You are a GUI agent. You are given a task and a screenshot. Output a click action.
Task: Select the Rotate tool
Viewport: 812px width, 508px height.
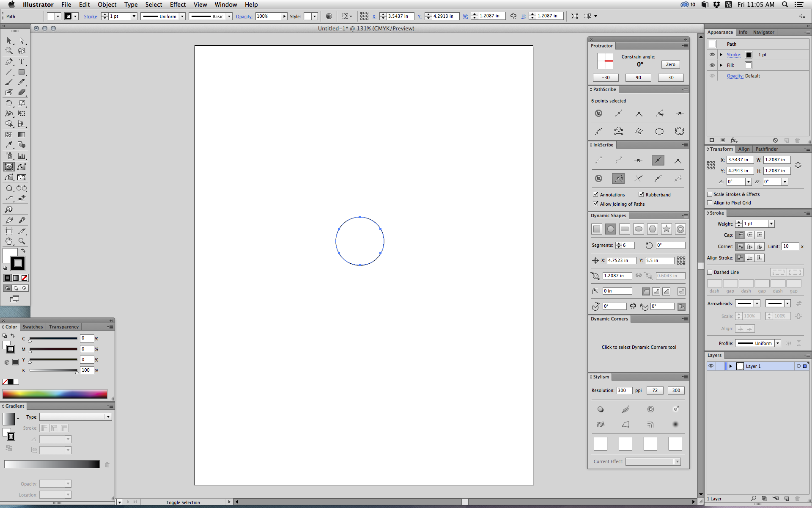click(x=9, y=103)
